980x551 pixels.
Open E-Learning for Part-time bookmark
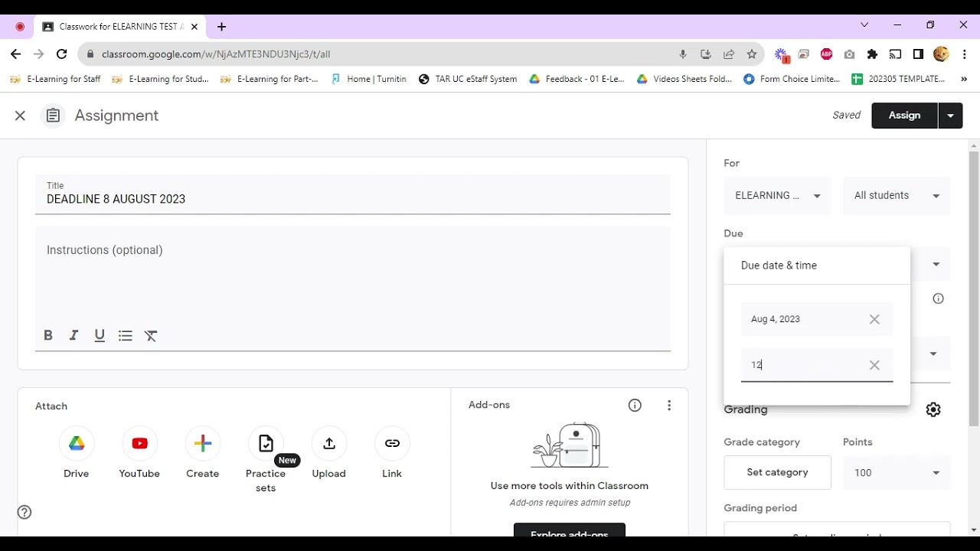coord(269,79)
